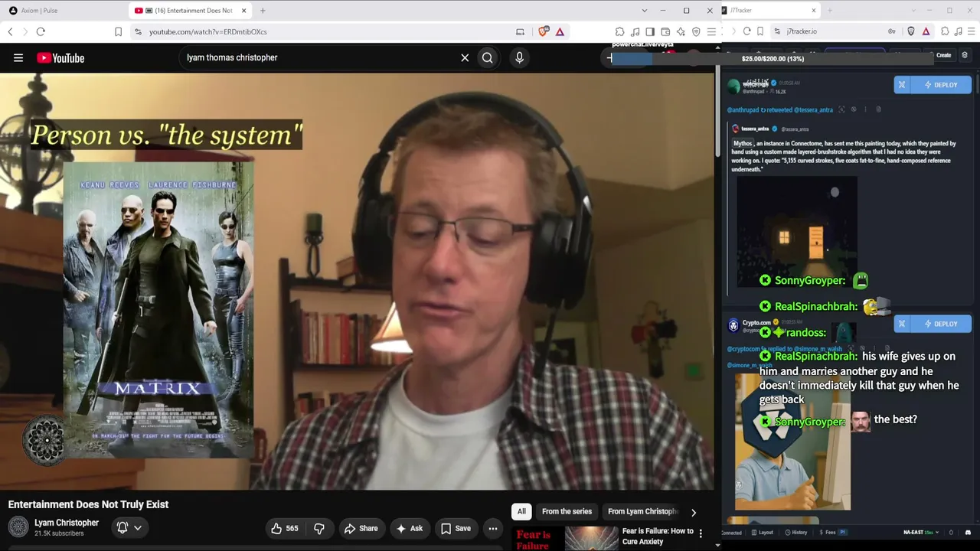Open more actions ellipsis under video

pyautogui.click(x=493, y=528)
